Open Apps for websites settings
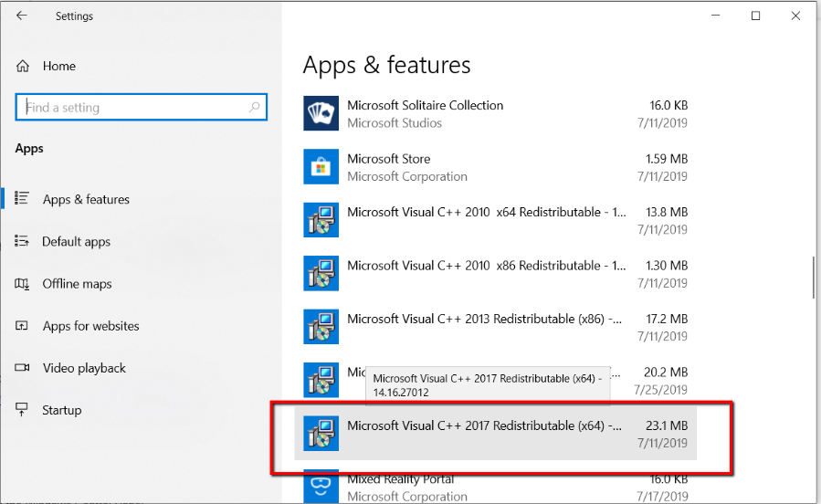The image size is (821, 504). click(90, 326)
